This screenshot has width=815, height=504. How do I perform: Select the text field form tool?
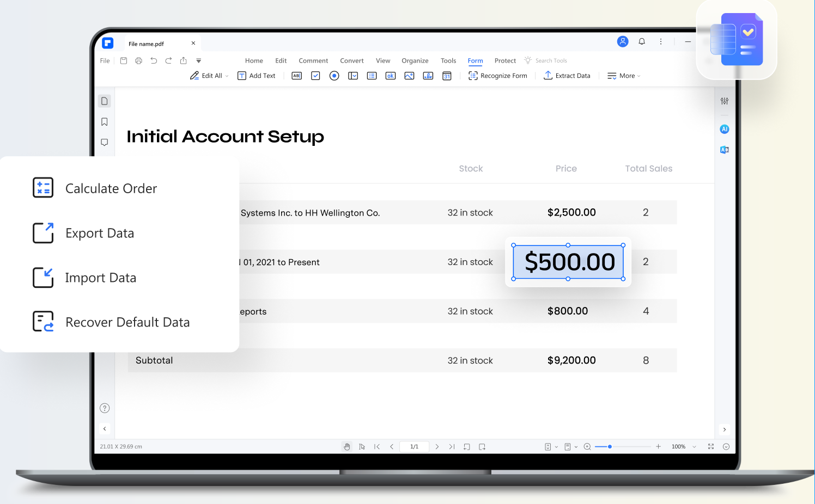point(297,76)
